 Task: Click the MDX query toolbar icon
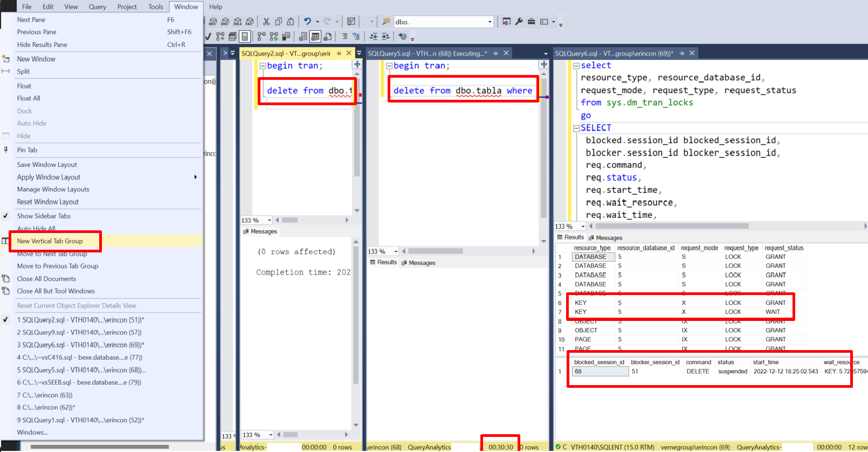213,22
